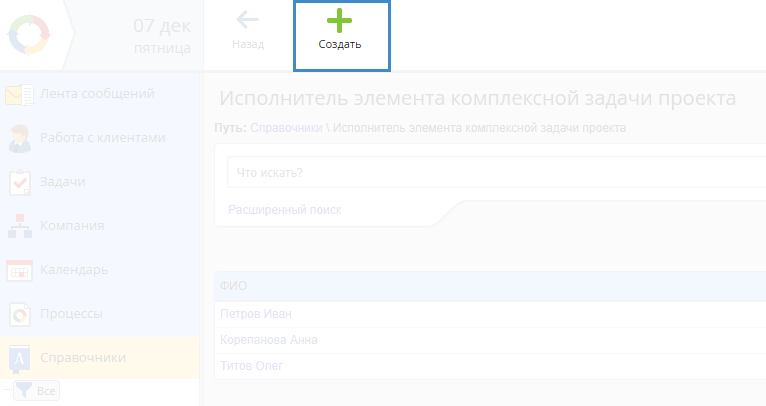Viewport: 766px width, 406px height.
Task: Sort by the ФИО column header
Action: point(233,286)
